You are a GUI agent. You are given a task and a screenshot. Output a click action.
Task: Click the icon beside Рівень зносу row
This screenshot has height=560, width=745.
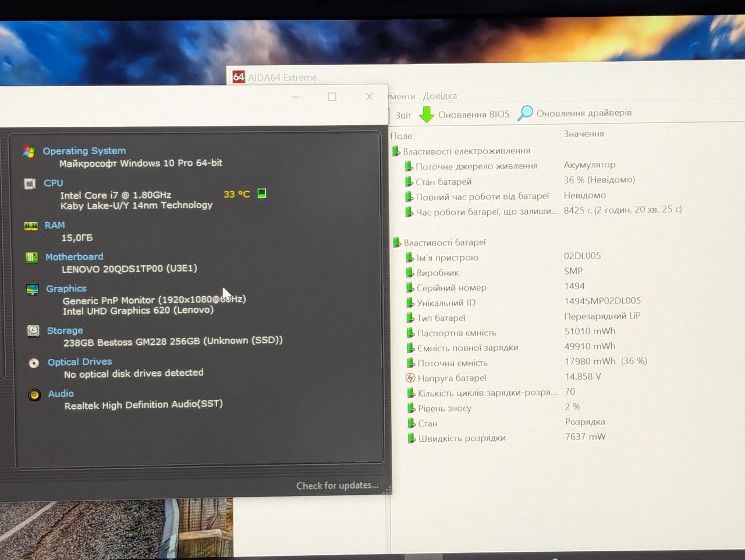point(411,408)
